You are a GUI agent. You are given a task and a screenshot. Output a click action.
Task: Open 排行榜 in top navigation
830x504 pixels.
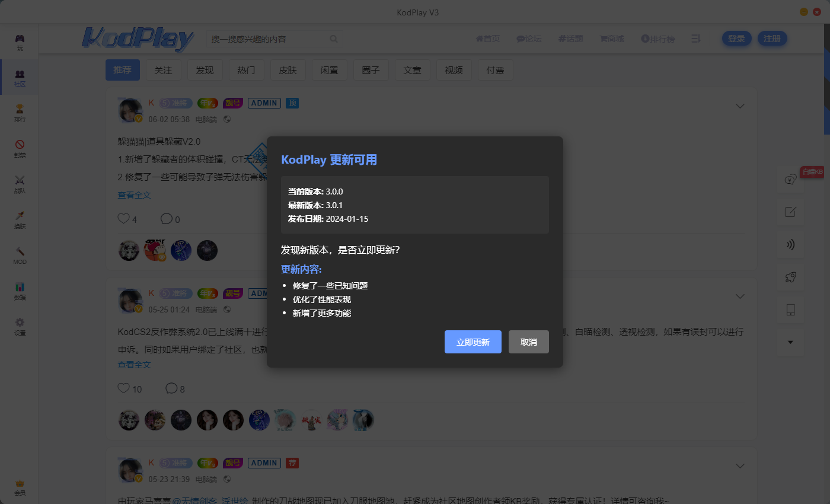coord(658,39)
